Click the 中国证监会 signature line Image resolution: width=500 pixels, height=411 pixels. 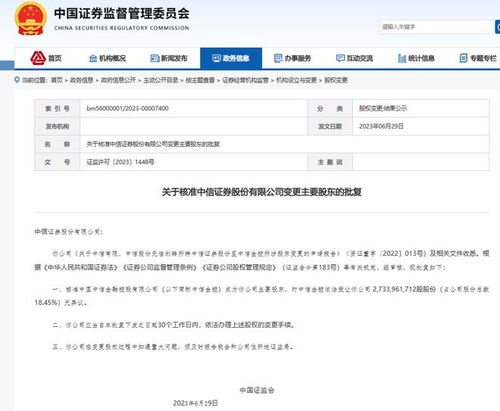pyautogui.click(x=257, y=390)
